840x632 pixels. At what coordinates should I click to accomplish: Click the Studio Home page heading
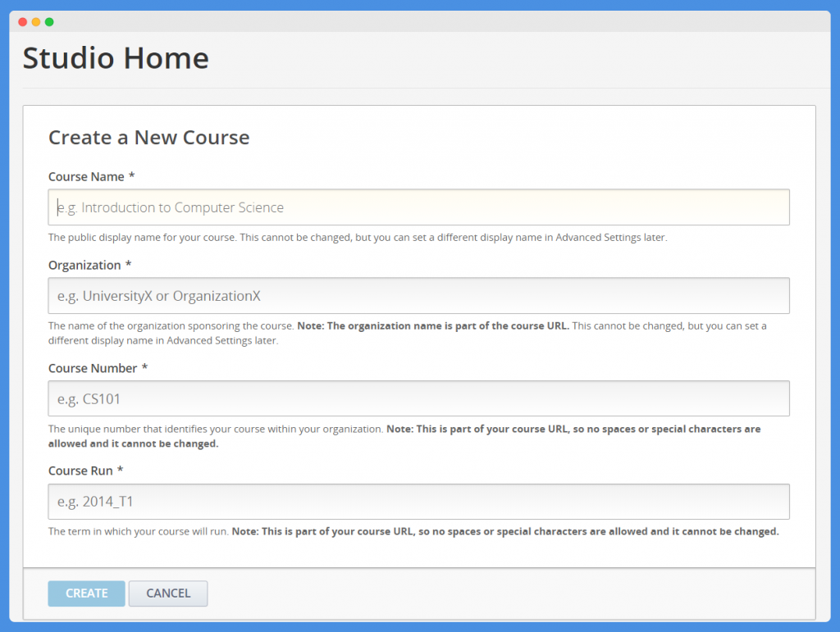click(115, 57)
